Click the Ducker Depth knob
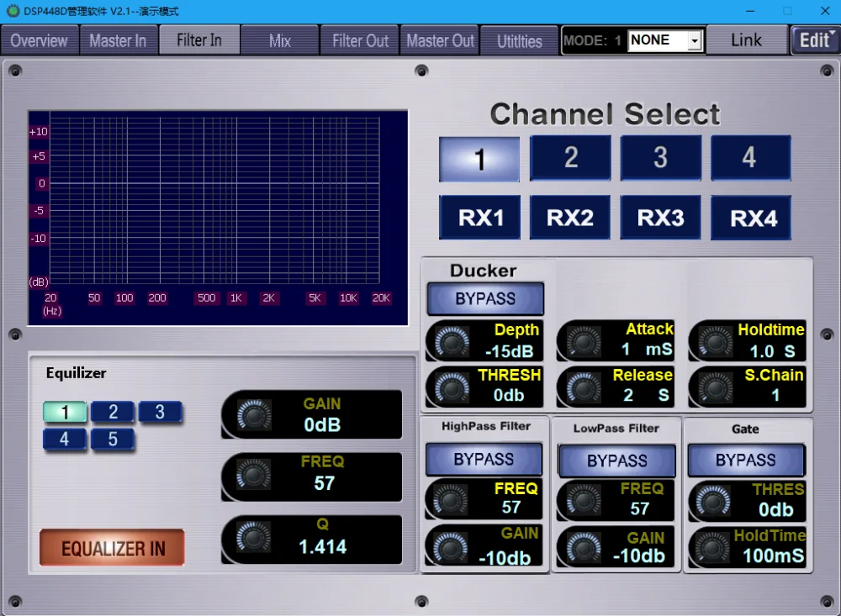841x616 pixels. click(452, 342)
